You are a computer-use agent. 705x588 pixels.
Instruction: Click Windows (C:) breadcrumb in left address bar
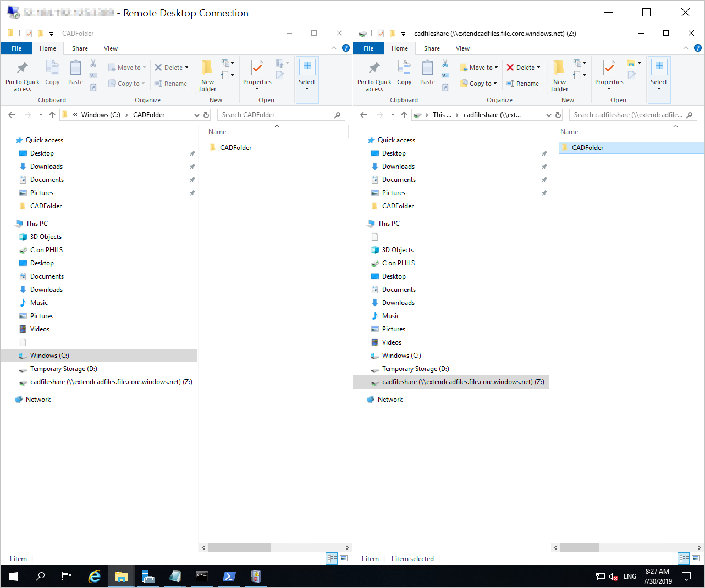pos(101,115)
